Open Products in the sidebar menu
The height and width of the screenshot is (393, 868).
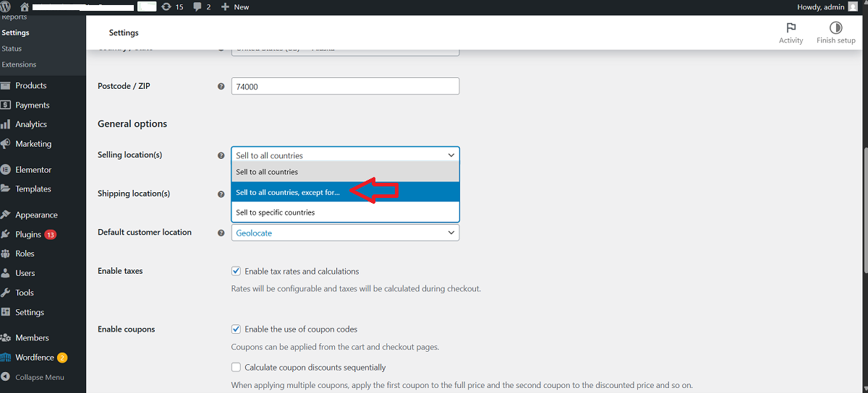pos(31,85)
